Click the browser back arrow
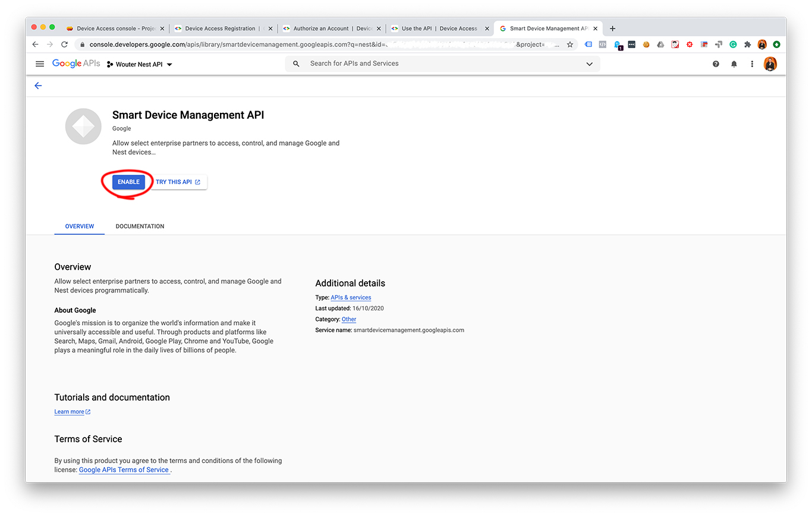812x516 pixels. tap(35, 45)
